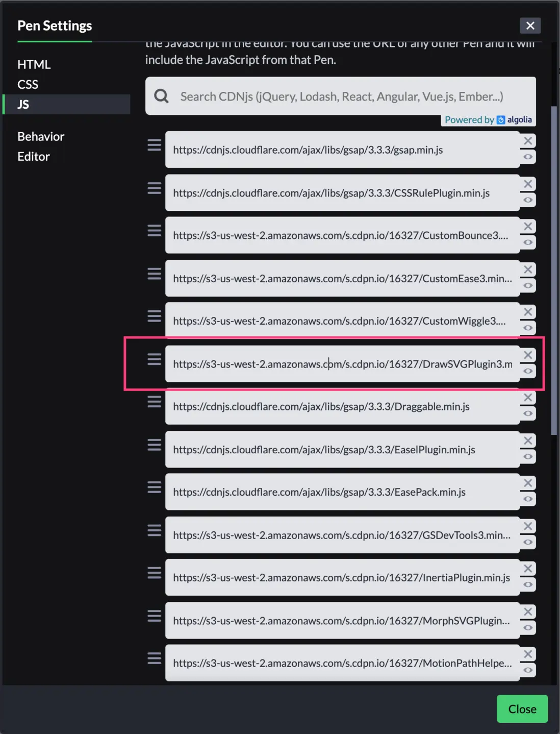Grab the drag handle for EaselPlugin.min.js
The image size is (560, 734).
(x=154, y=445)
